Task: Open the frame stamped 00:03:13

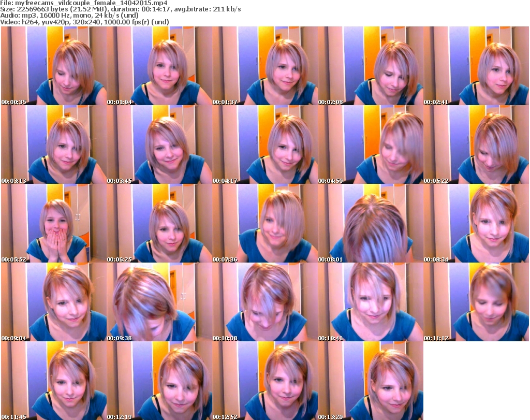Action: click(54, 144)
